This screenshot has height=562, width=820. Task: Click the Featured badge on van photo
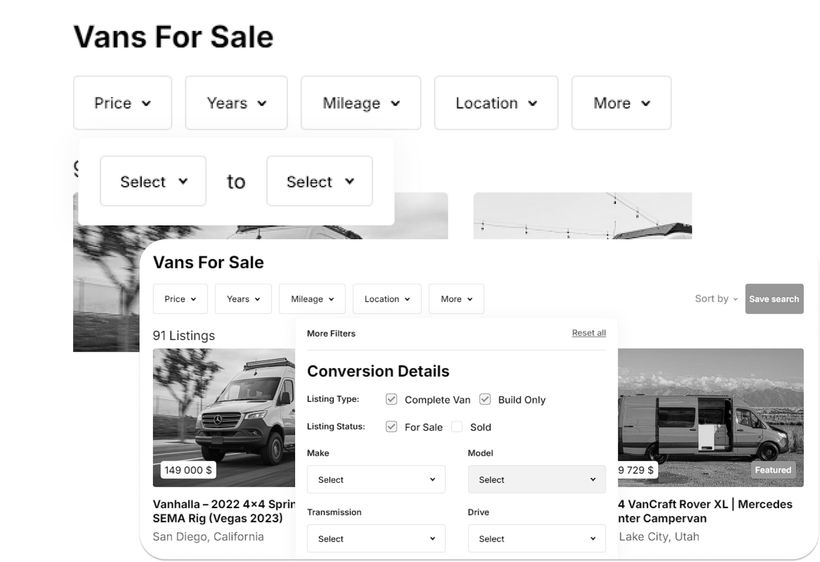[773, 470]
